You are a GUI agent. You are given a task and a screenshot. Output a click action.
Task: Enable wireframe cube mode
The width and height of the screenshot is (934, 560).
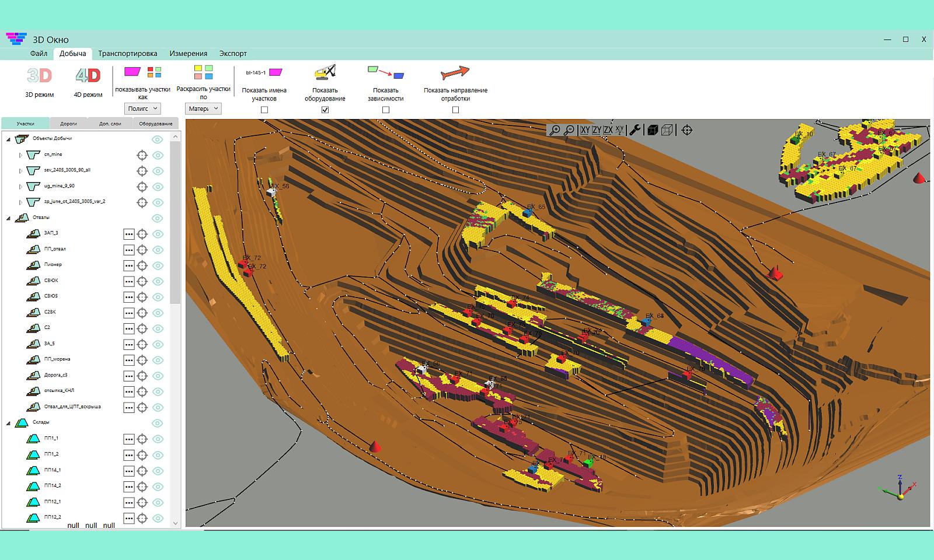667,130
